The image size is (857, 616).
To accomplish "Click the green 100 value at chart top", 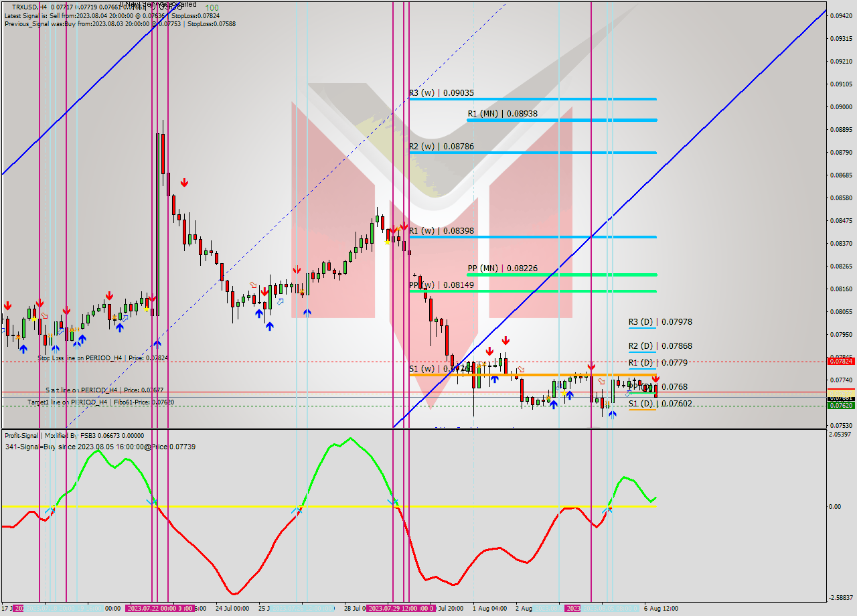I will coord(212,7).
